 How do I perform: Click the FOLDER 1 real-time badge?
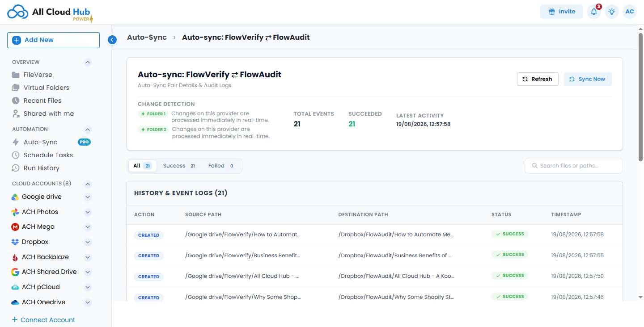tap(153, 114)
